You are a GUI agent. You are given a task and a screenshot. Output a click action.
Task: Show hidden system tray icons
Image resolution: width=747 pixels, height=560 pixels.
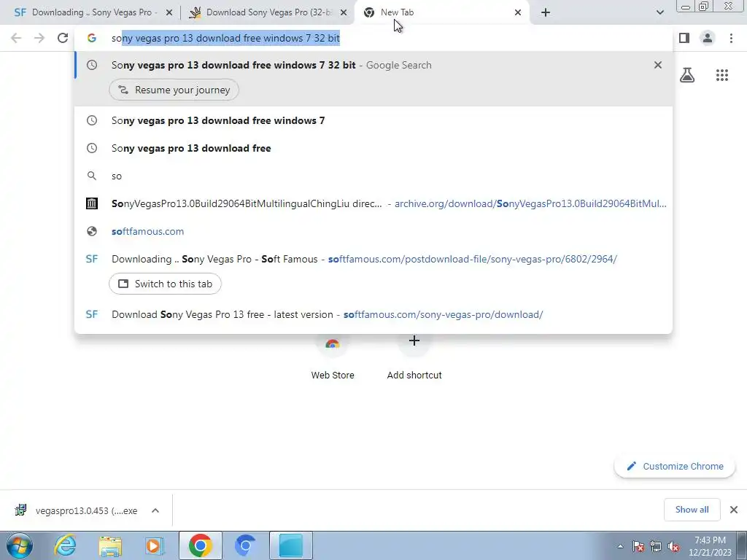[x=620, y=546]
